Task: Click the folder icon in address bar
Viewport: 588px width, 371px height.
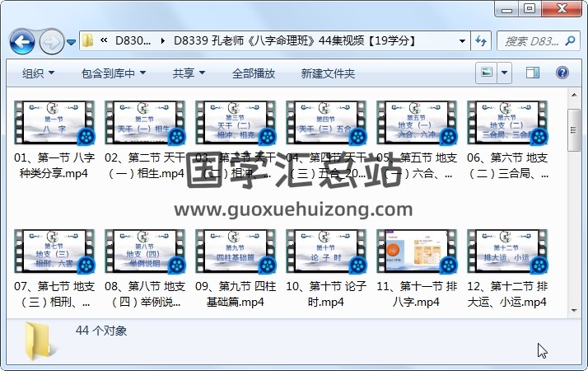Action: coord(87,40)
